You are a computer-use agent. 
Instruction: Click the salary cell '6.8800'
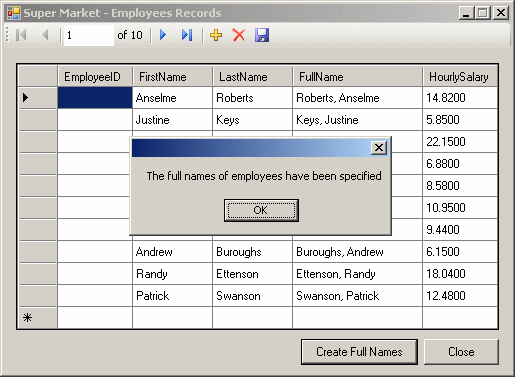point(460,164)
